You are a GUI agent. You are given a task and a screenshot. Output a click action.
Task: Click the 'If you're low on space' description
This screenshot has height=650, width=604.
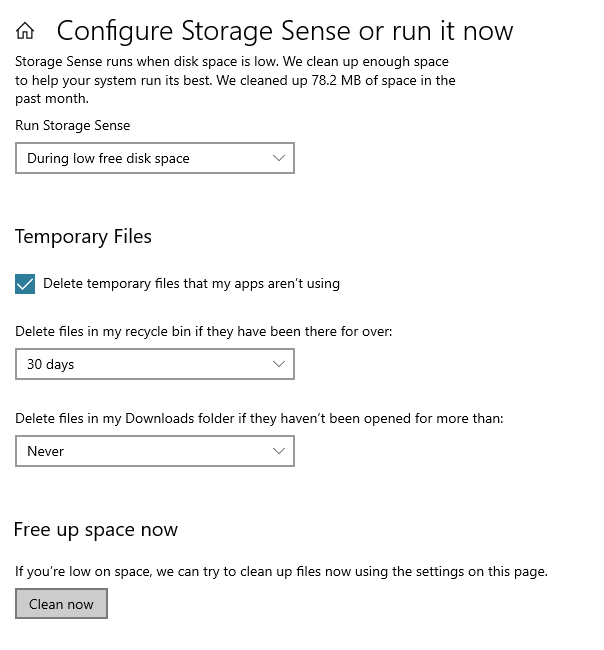[281, 572]
